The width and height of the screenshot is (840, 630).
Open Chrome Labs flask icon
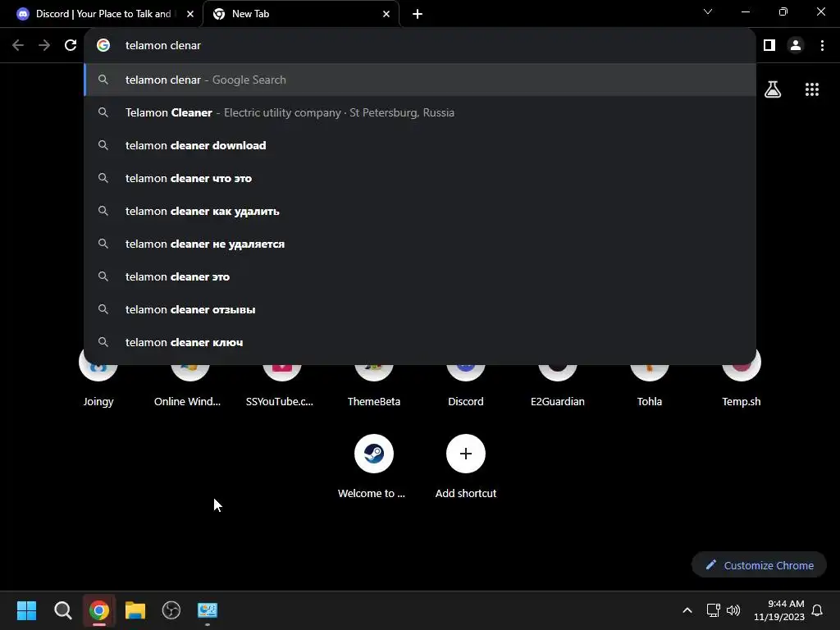(773, 89)
